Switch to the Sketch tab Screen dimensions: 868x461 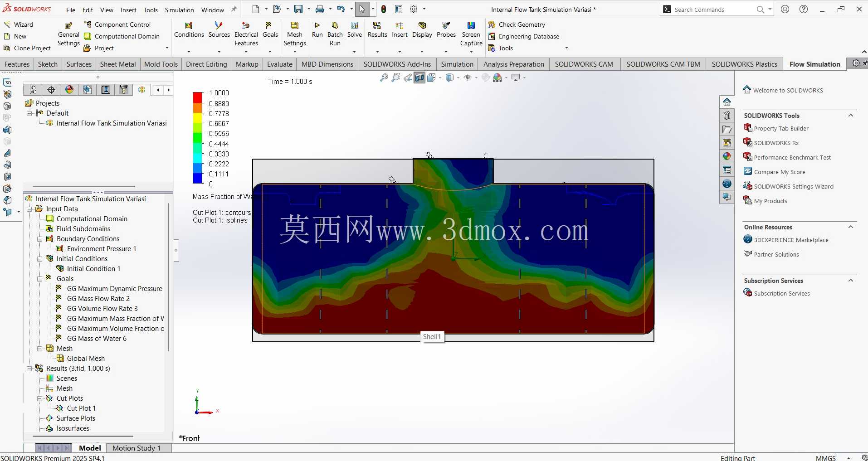48,64
